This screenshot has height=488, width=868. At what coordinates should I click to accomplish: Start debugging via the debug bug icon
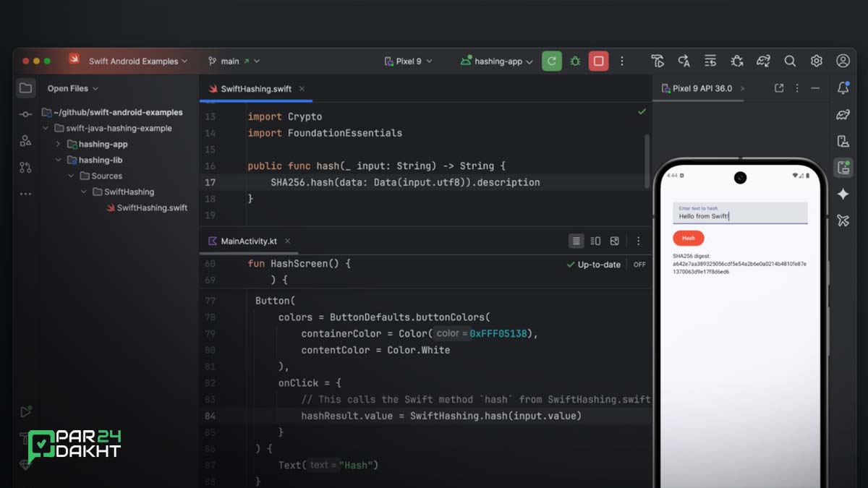(575, 61)
